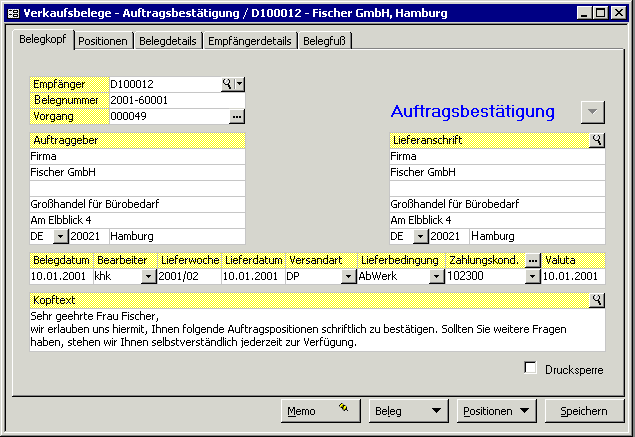Open the Empfänger dropdown arrow
635x437 pixels.
[239, 84]
